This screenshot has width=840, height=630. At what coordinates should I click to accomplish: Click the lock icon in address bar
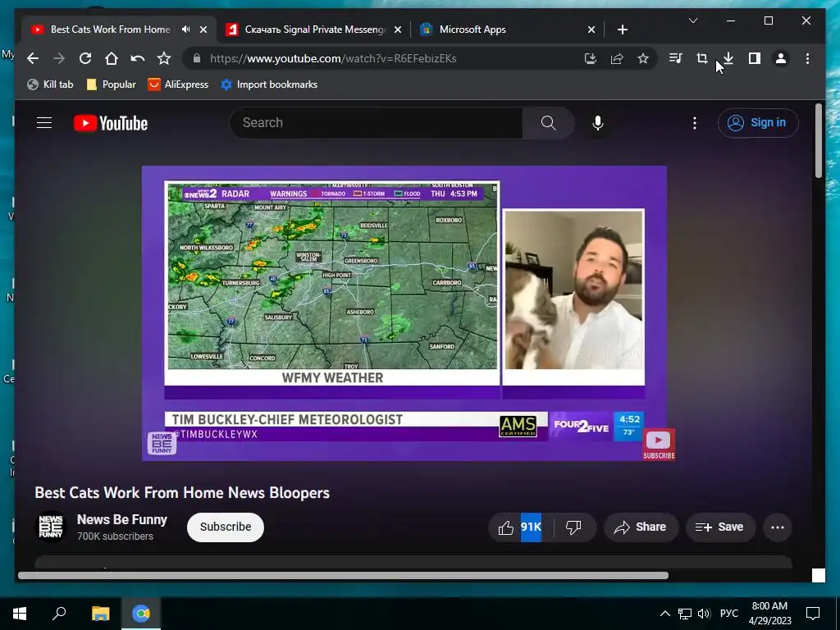coord(197,58)
